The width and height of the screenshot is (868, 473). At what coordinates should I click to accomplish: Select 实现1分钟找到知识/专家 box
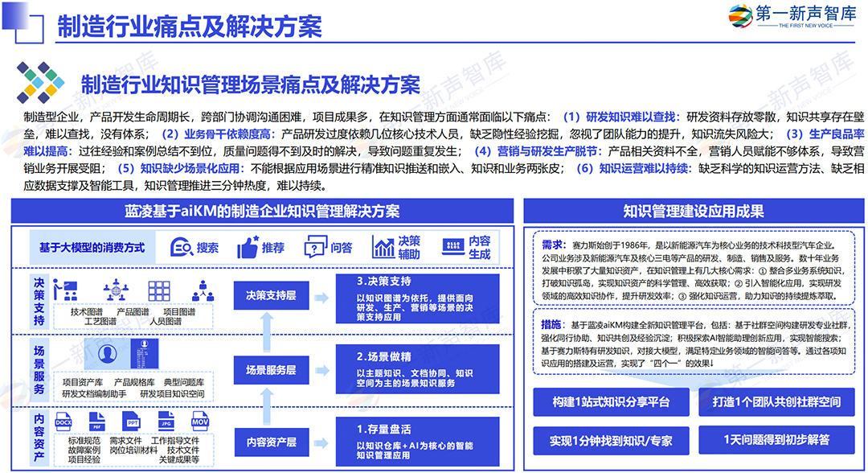[x=611, y=440]
